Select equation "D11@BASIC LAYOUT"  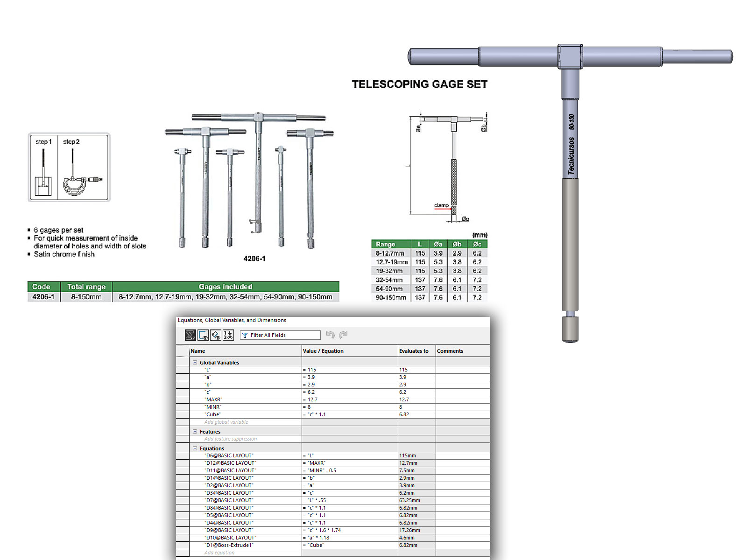[230, 470]
